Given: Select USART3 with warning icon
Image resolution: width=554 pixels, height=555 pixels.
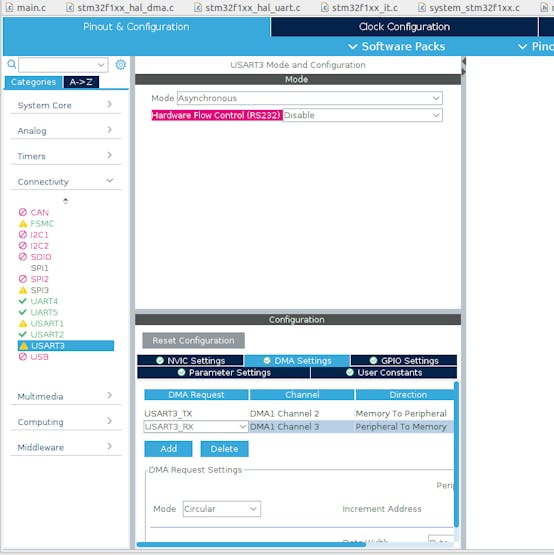Looking at the screenshot, I should pyautogui.click(x=66, y=346).
